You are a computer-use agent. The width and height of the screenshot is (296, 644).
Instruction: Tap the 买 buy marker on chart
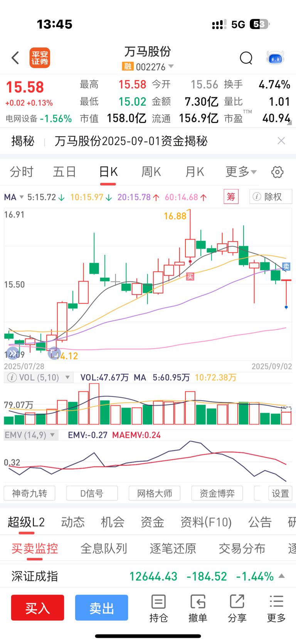click(190, 276)
